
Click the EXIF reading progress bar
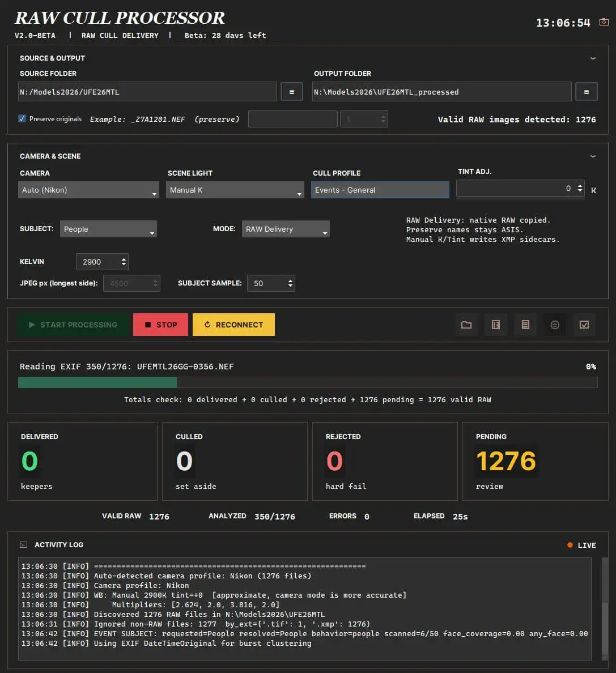(x=307, y=382)
